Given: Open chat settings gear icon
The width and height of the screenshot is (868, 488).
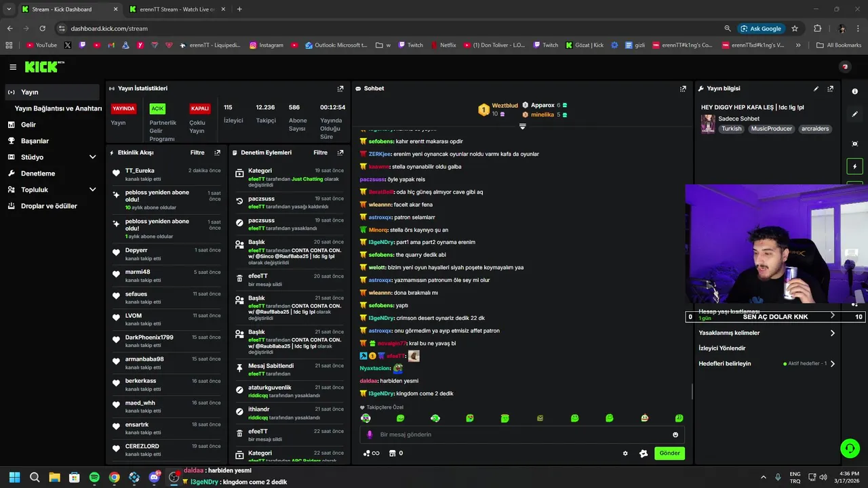Looking at the screenshot, I should tap(625, 453).
